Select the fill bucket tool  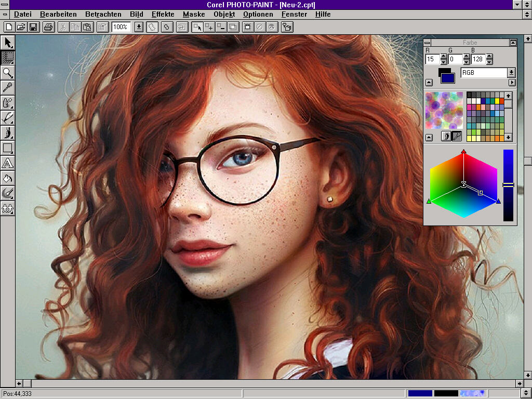pyautogui.click(x=8, y=179)
